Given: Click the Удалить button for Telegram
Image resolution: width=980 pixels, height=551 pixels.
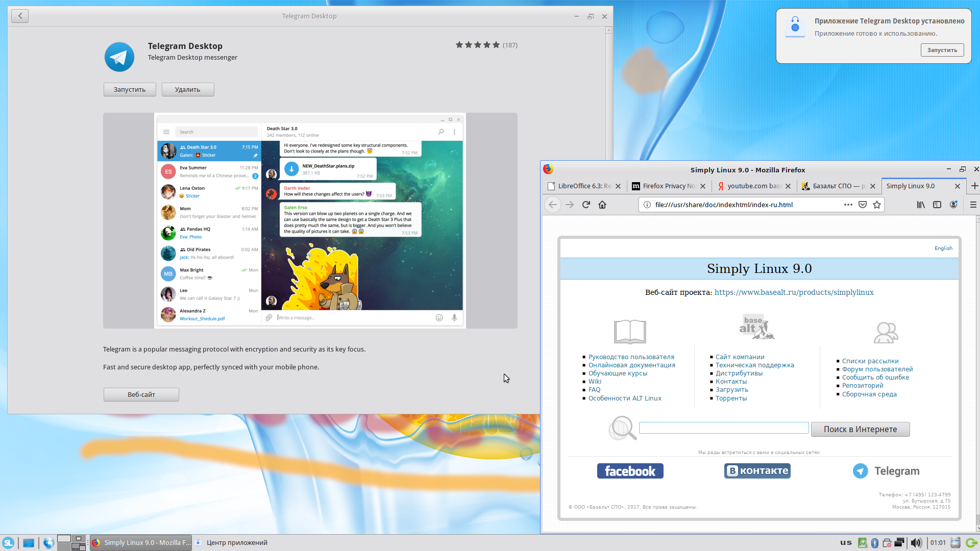Looking at the screenshot, I should pyautogui.click(x=188, y=89).
